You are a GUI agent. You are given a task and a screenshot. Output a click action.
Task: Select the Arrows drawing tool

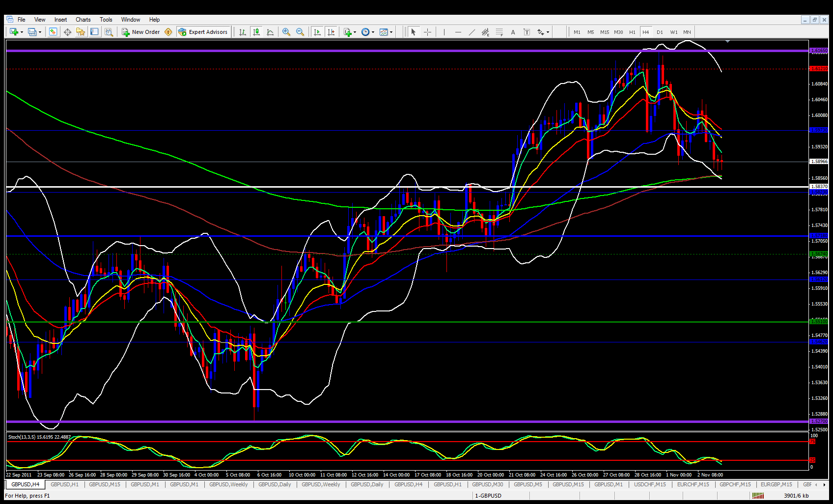coord(540,32)
